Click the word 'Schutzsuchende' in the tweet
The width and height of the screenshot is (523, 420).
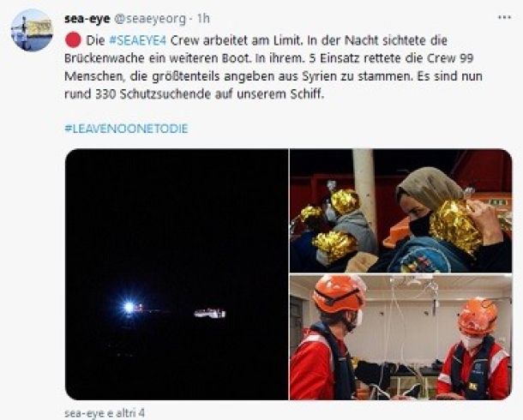165,94
